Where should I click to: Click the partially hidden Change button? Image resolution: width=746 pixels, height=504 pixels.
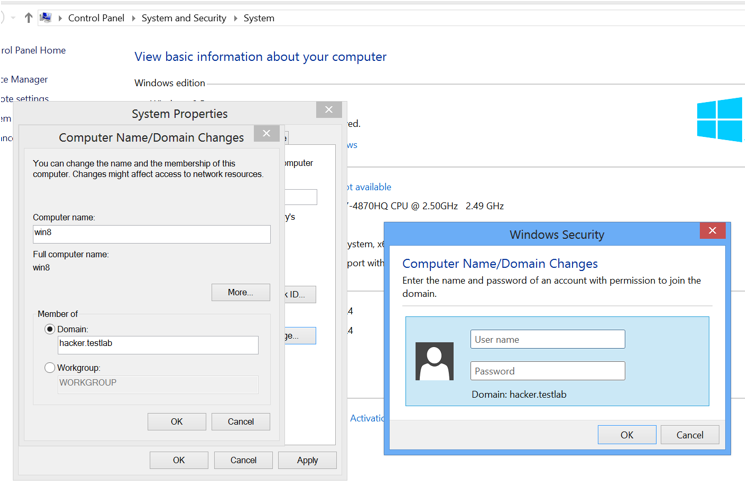(x=300, y=336)
